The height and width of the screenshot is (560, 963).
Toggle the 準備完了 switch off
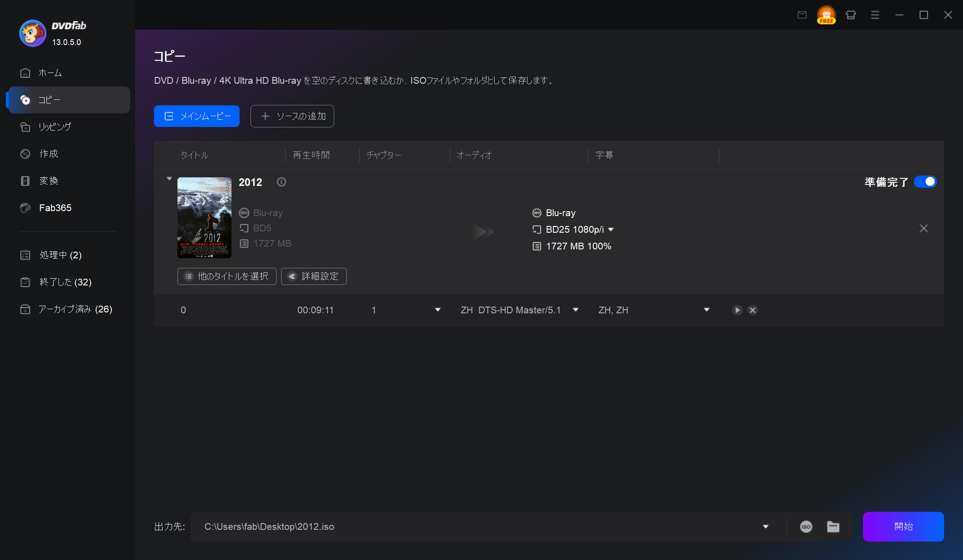(925, 182)
